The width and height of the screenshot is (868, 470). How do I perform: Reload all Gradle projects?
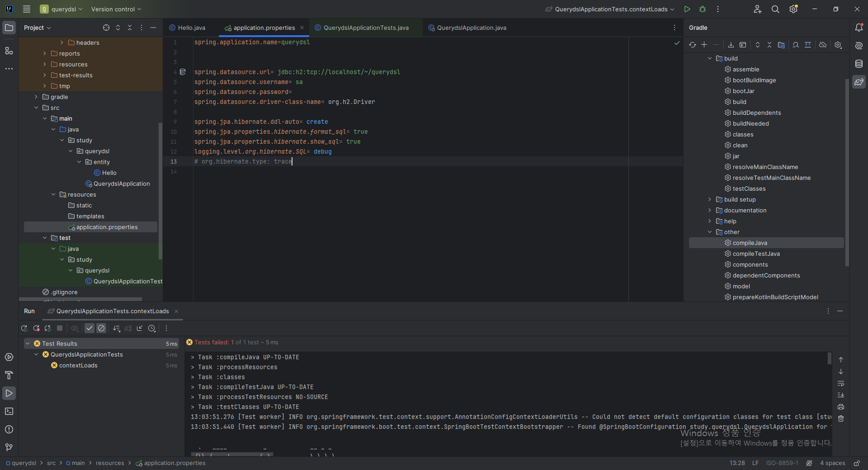pos(692,45)
